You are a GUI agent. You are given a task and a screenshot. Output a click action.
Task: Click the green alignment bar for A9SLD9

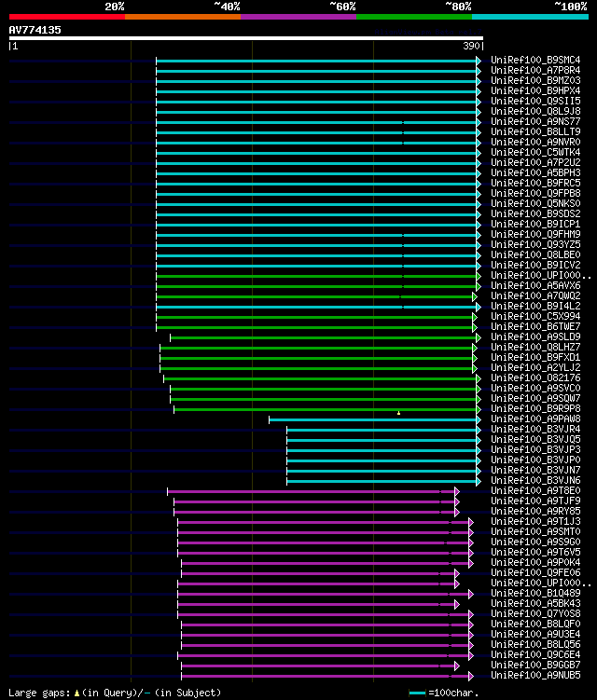(324, 338)
